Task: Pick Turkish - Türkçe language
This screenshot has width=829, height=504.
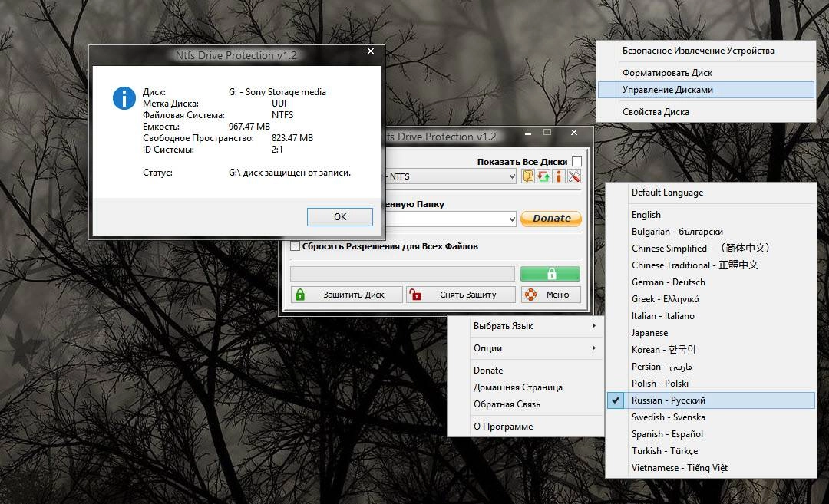Action: 711,451
